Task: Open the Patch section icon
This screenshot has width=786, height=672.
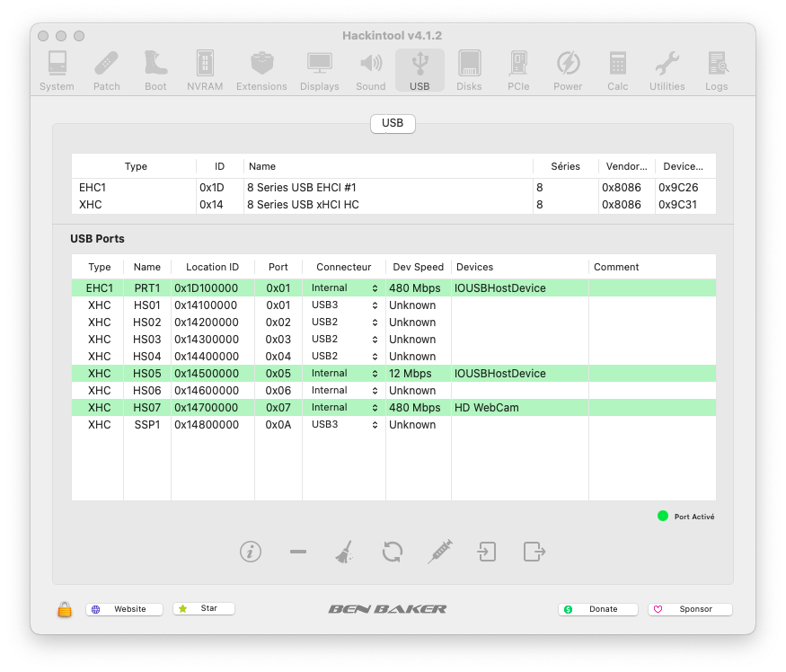Action: tap(106, 71)
